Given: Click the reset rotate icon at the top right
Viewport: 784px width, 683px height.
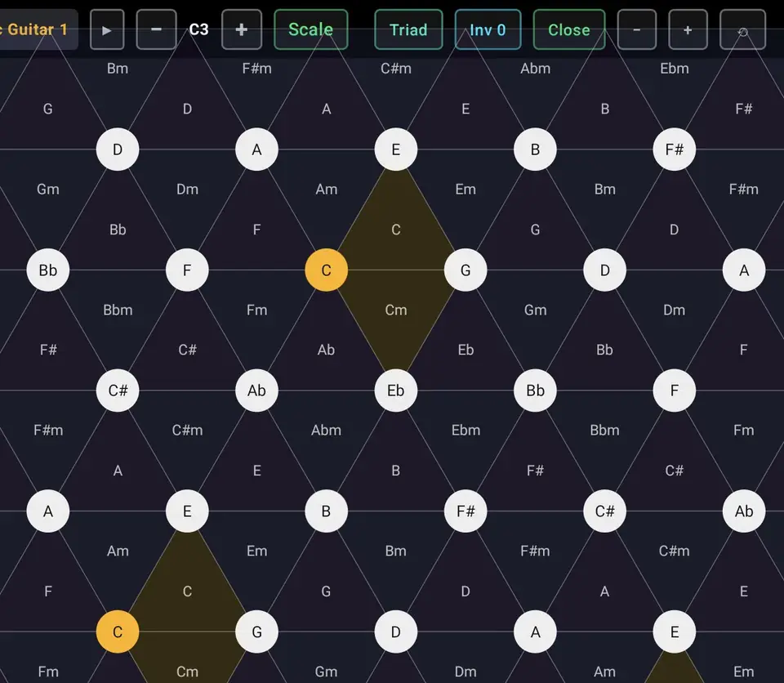Looking at the screenshot, I should [742, 29].
